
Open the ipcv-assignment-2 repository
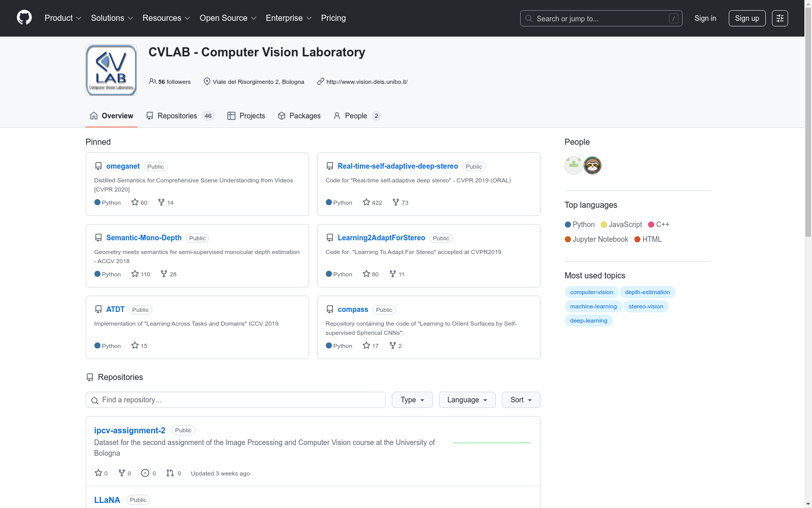(130, 430)
